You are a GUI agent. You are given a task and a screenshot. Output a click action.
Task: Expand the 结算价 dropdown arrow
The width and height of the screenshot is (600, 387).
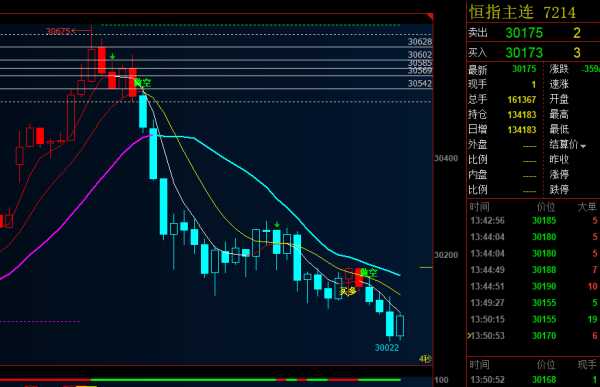(x=583, y=146)
